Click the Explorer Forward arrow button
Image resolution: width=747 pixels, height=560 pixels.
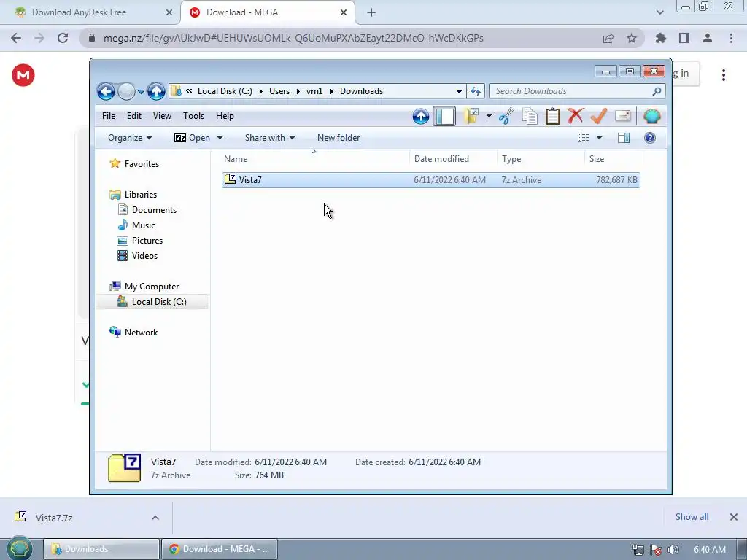click(x=126, y=91)
